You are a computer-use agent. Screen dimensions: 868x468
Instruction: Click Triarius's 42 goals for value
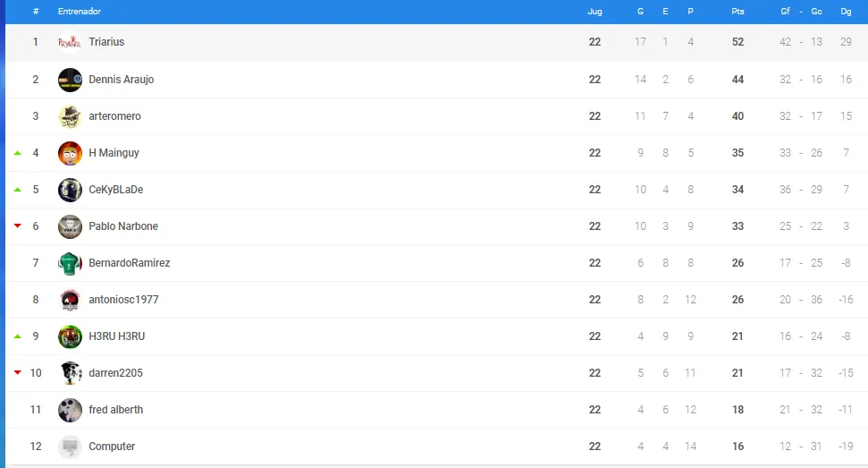click(785, 42)
